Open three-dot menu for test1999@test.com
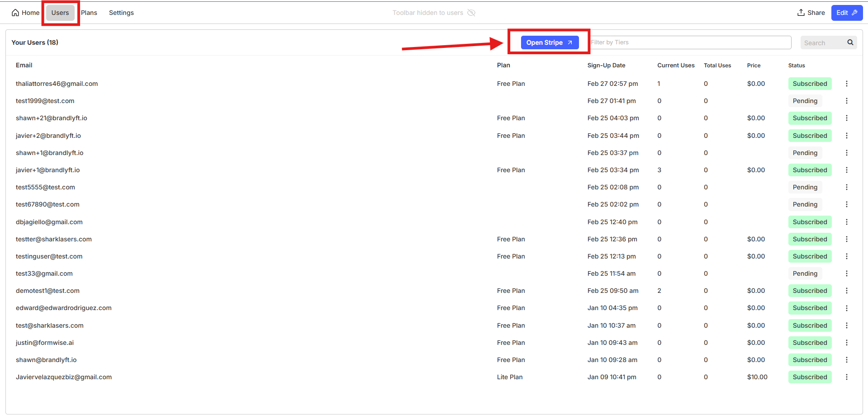Screen dimensions: 868x419 click(x=846, y=101)
